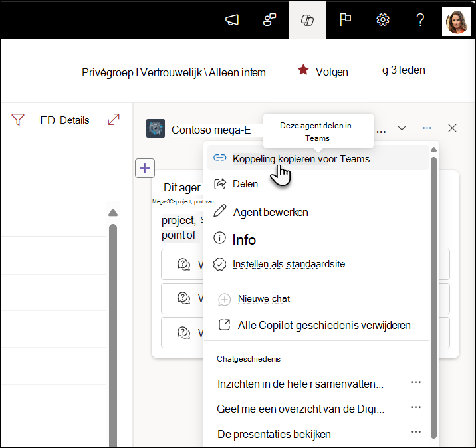The height and width of the screenshot is (448, 476).
Task: Open the flag icon in top bar
Action: click(x=345, y=20)
